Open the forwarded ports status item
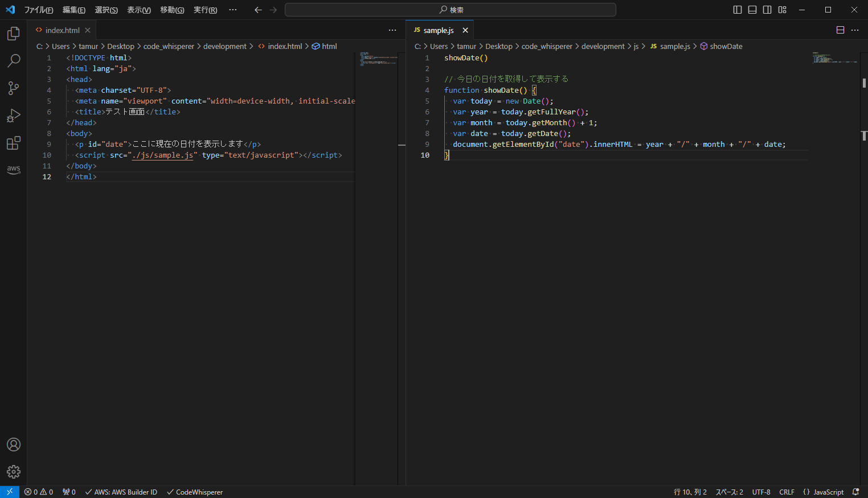Screen dimensions: 868x498 [69, 492]
